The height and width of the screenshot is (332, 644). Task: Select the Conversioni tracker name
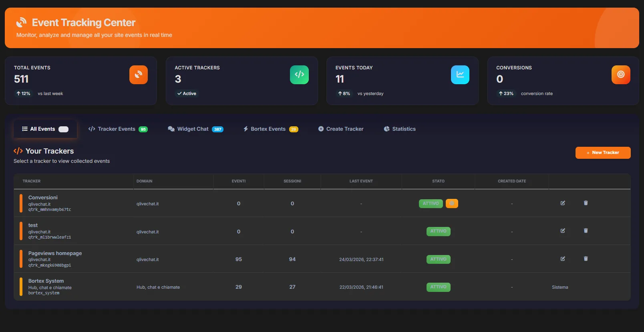point(43,198)
